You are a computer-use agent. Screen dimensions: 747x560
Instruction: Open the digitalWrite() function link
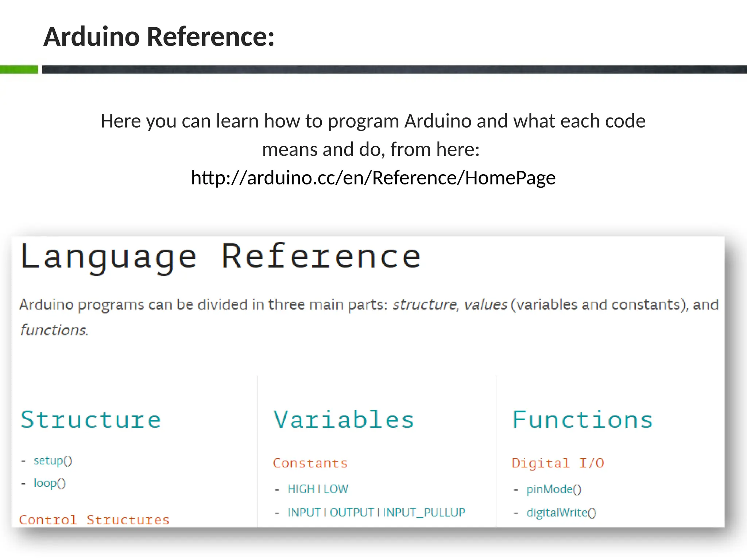click(x=561, y=513)
